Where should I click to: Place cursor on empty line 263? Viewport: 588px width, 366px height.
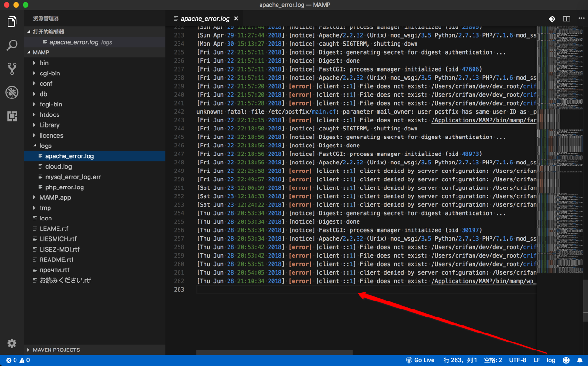pyautogui.click(x=366, y=289)
